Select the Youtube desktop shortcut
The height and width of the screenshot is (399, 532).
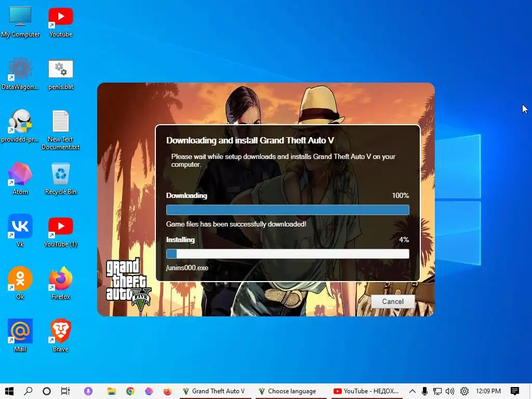point(61,22)
